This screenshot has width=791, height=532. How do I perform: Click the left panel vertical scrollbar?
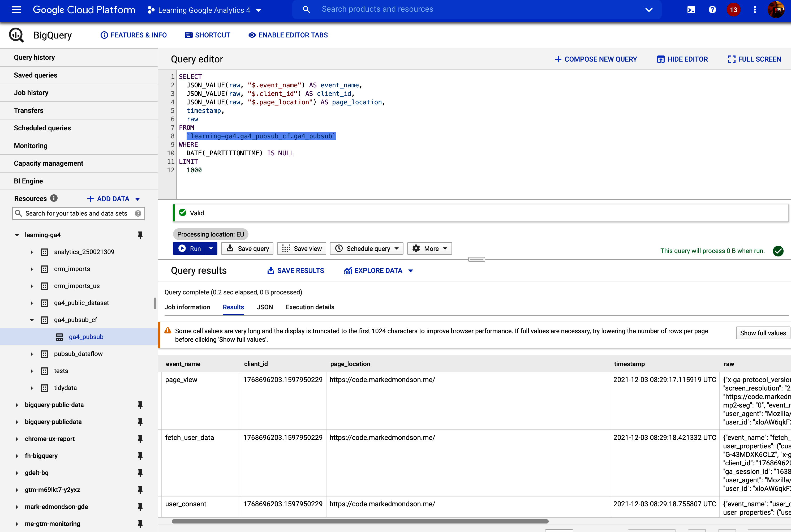point(155,304)
